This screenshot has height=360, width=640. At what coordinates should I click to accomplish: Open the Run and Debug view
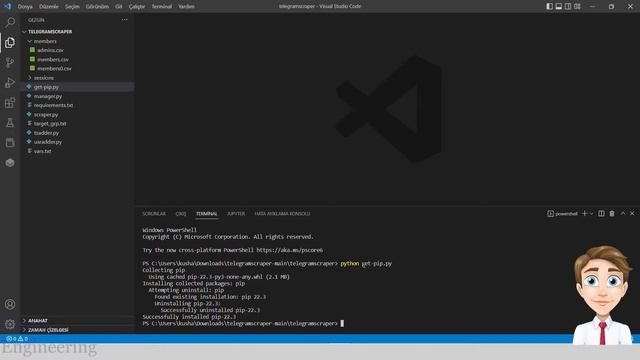(x=10, y=82)
